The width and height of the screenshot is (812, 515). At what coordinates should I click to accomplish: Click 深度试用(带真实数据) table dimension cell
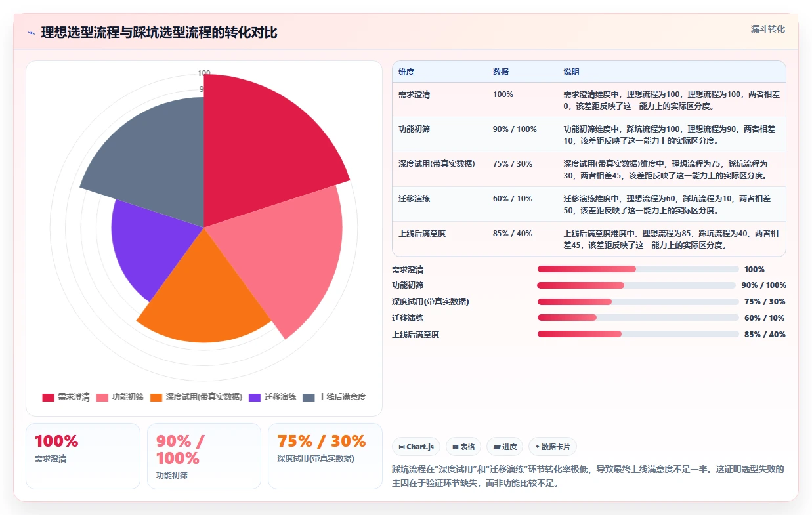(437, 164)
